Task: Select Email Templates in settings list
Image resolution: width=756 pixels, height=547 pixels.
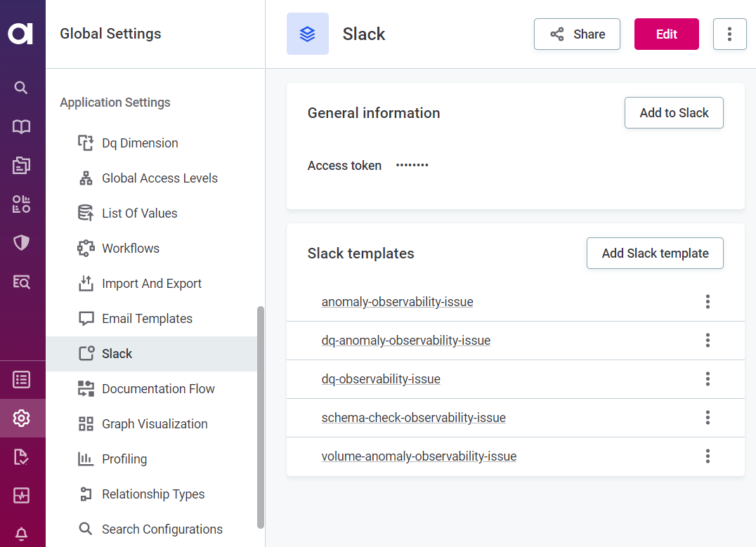Action: tap(147, 319)
